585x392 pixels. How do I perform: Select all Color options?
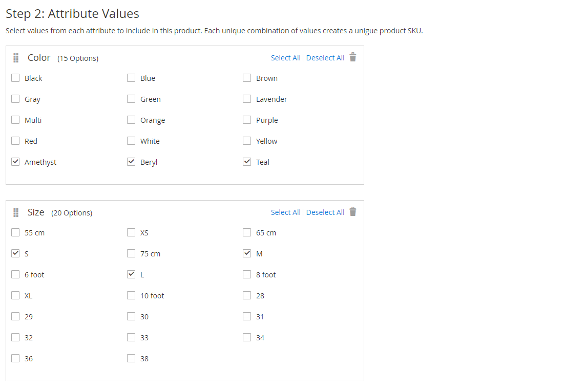285,58
